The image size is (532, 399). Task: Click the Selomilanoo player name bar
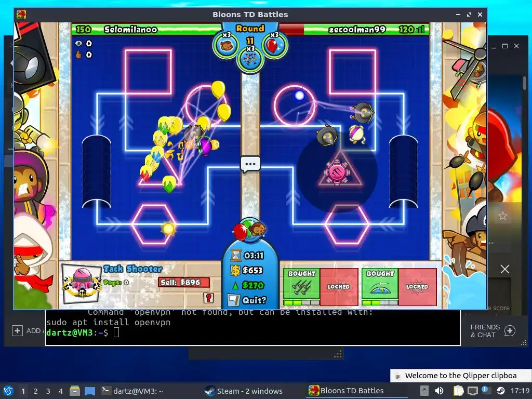[146, 30]
